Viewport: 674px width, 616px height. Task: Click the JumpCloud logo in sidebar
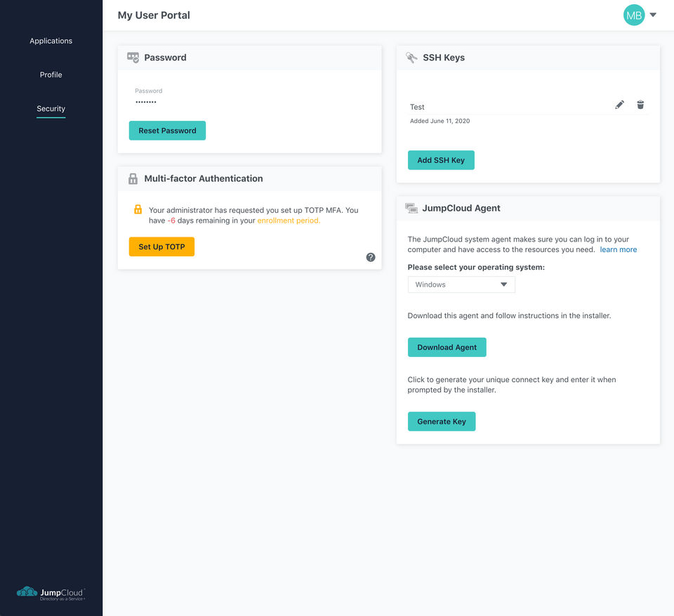pos(51,594)
